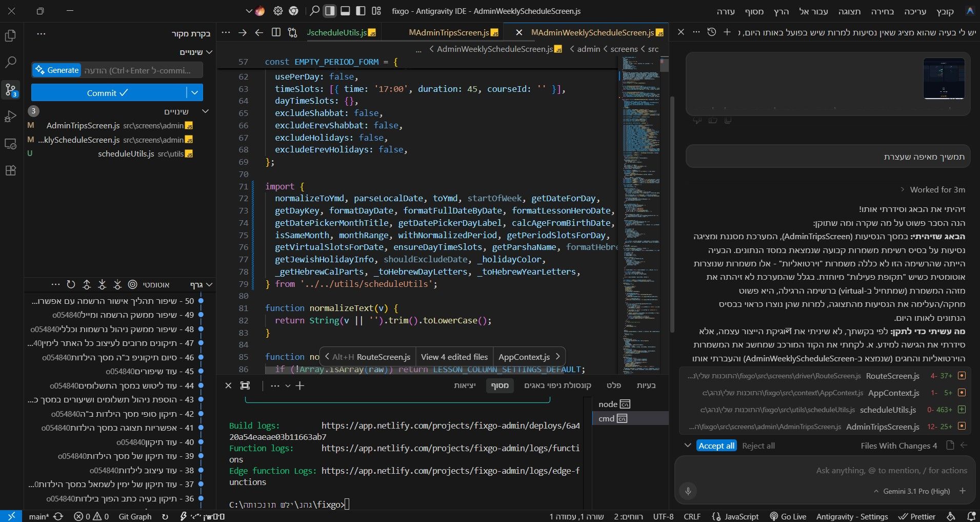Open the Run and Debug view

[10, 117]
